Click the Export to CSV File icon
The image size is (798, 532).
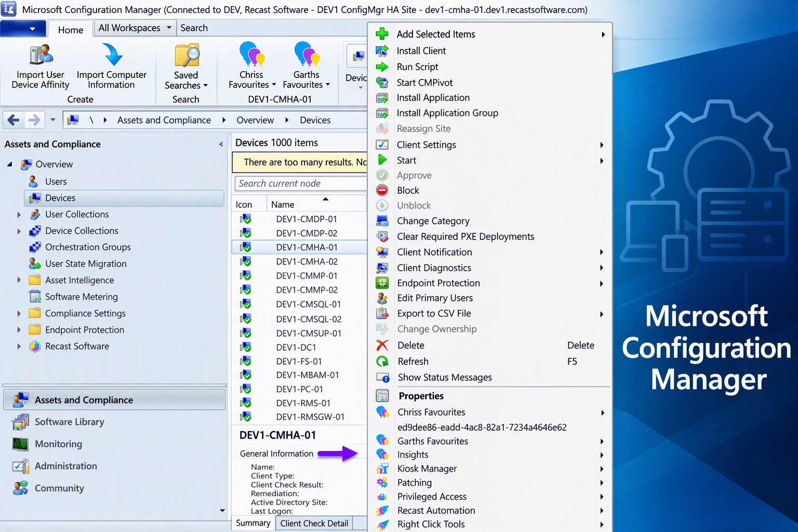pos(382,313)
